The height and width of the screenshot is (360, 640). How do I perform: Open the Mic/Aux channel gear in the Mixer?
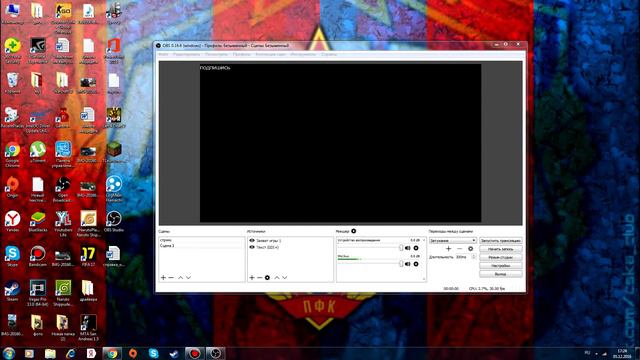tap(416, 264)
